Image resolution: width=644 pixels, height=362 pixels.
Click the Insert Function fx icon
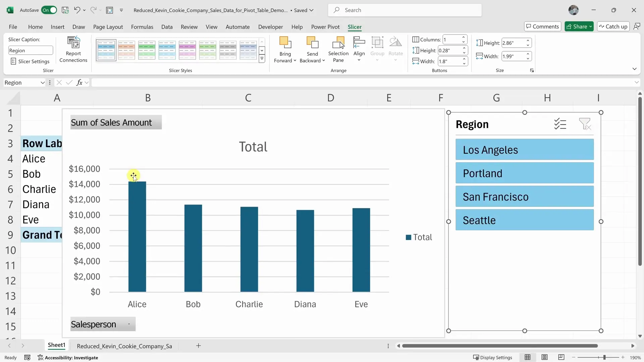pos(79,82)
